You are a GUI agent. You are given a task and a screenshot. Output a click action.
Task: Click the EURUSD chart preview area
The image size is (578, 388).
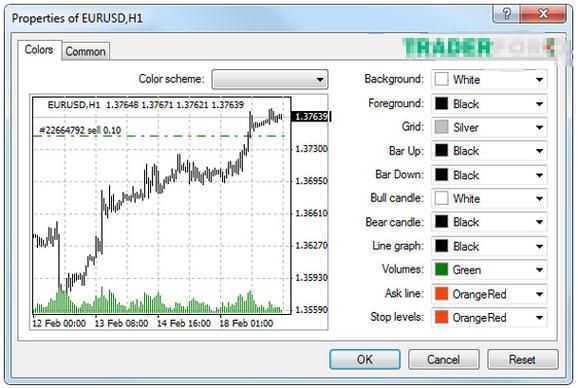(179, 212)
